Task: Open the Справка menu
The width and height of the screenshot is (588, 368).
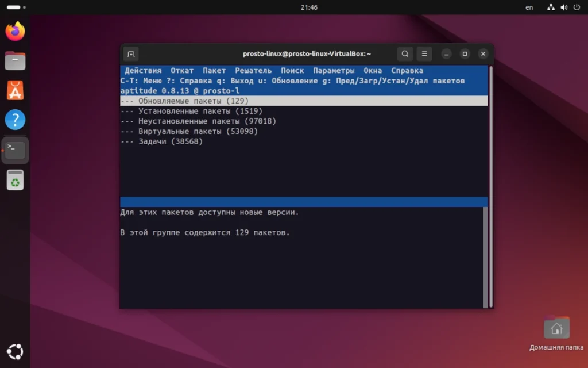Action: 407,71
